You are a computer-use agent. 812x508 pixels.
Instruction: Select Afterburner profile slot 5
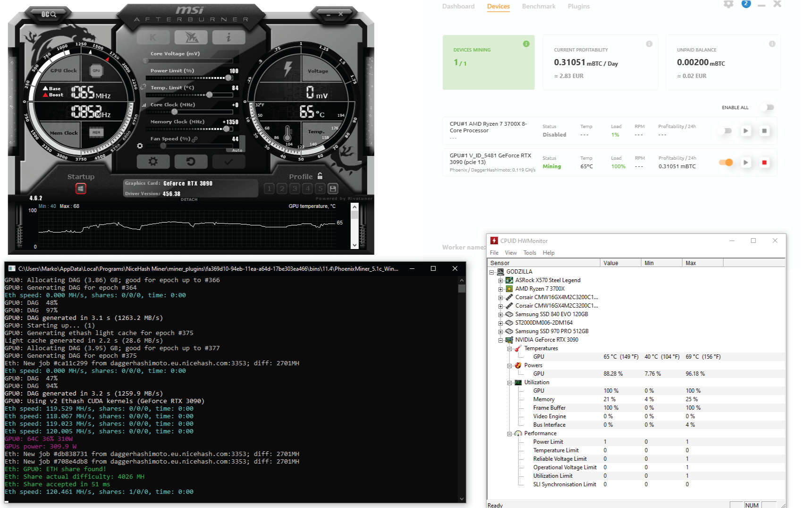coord(320,189)
